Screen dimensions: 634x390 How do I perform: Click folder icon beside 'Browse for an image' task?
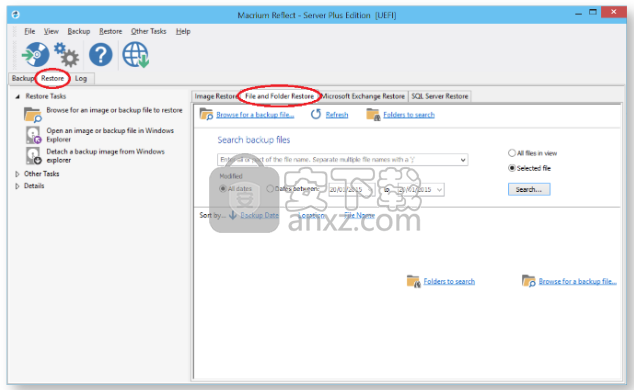(33, 114)
